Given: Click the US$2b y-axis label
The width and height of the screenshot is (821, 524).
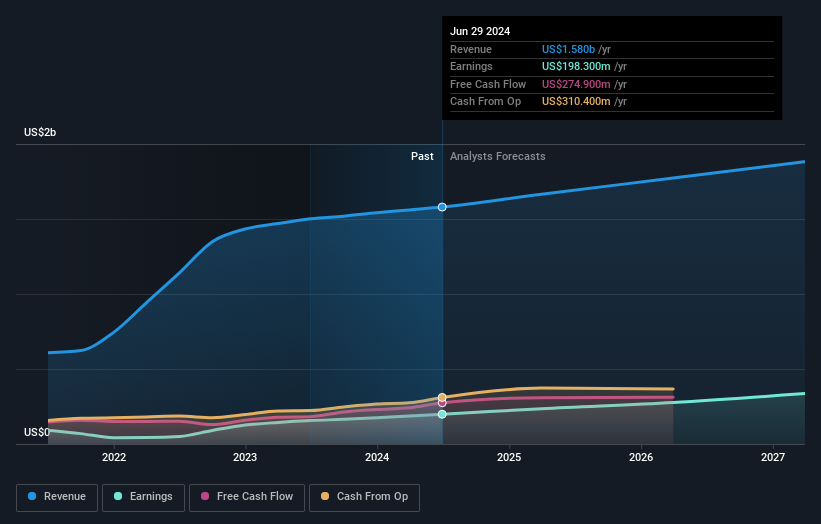Looking at the screenshot, I should 40,132.
